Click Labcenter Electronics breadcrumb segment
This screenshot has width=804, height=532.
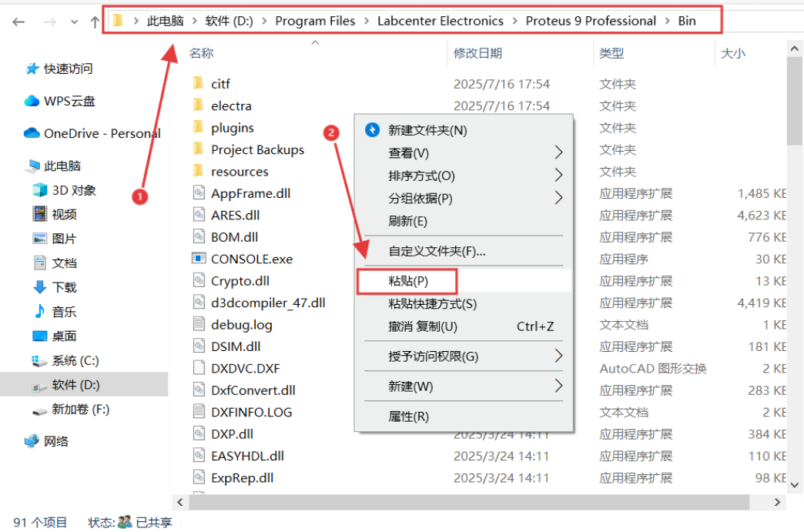pos(441,21)
